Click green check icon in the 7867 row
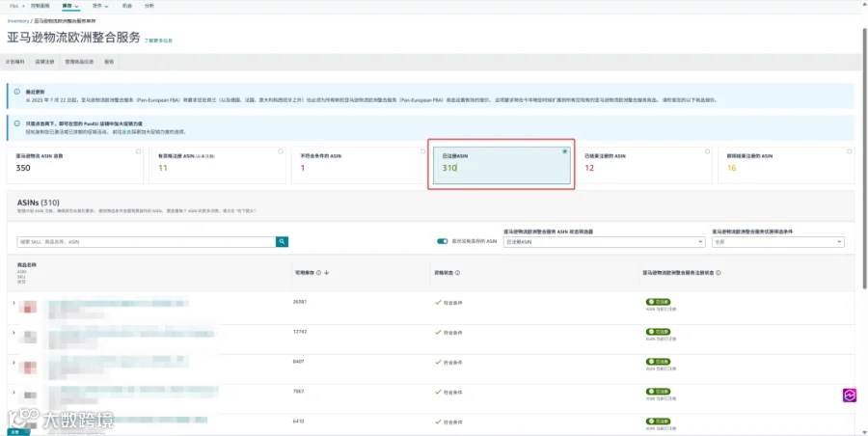 tap(438, 393)
